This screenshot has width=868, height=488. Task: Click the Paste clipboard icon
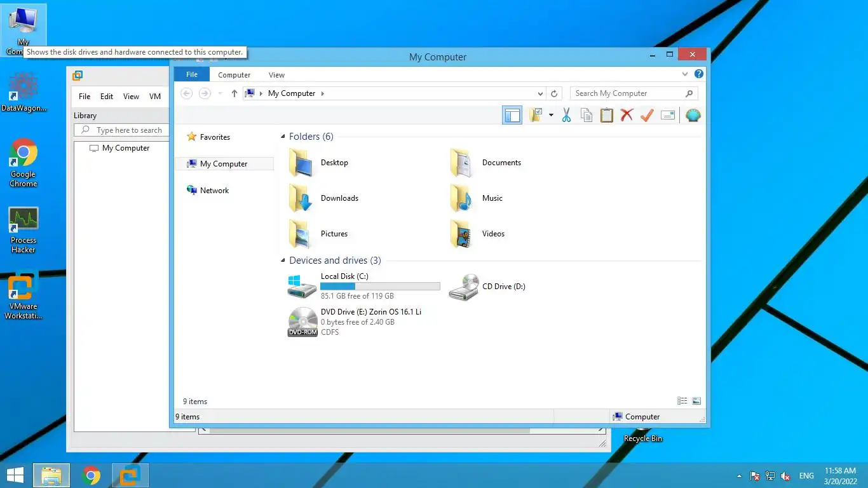pyautogui.click(x=607, y=115)
